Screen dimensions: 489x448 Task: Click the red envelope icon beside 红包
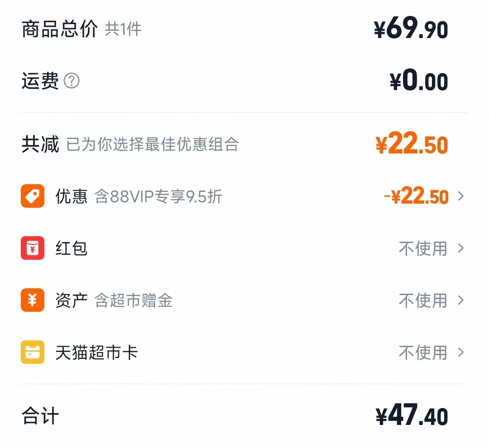tap(32, 248)
